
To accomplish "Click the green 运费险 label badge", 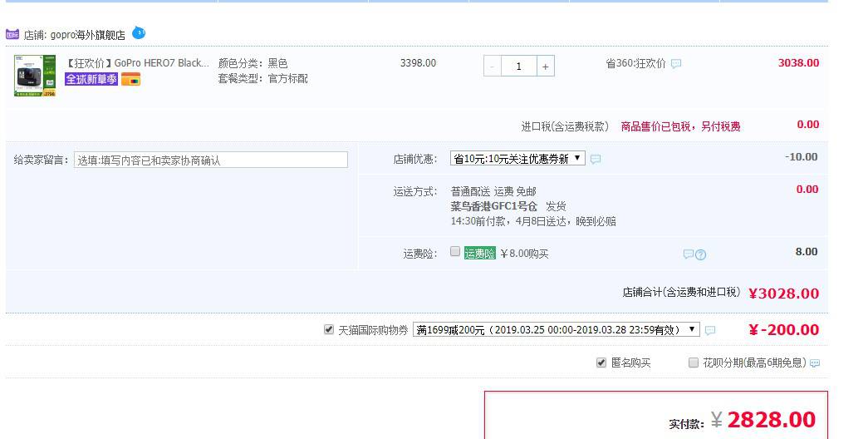I will coord(480,254).
